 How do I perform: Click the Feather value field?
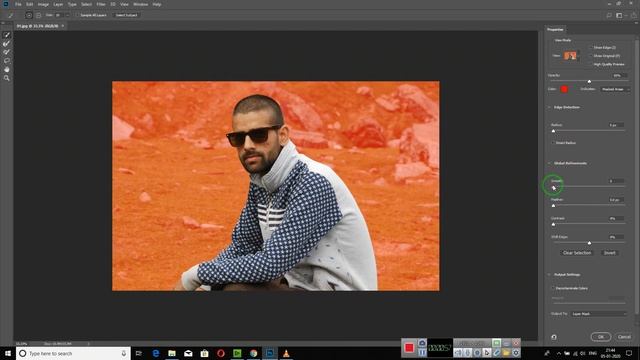click(616, 200)
